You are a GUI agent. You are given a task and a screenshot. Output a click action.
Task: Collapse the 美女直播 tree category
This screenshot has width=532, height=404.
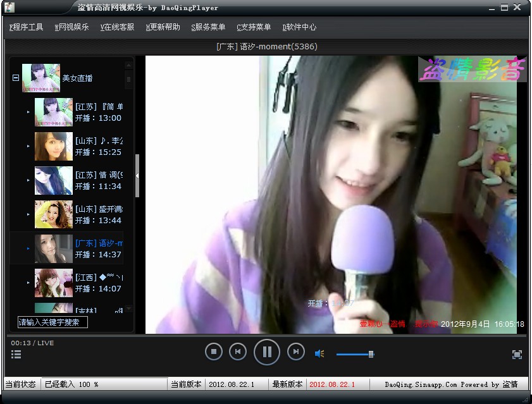(x=16, y=78)
